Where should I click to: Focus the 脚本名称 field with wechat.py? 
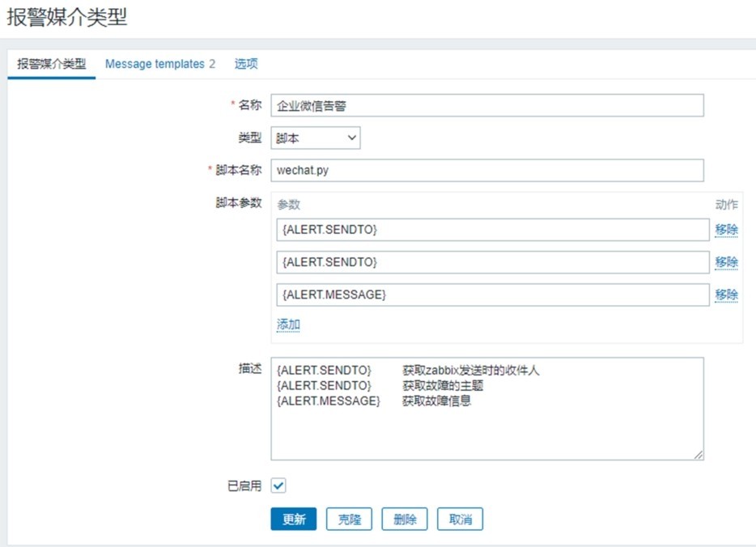click(x=486, y=170)
